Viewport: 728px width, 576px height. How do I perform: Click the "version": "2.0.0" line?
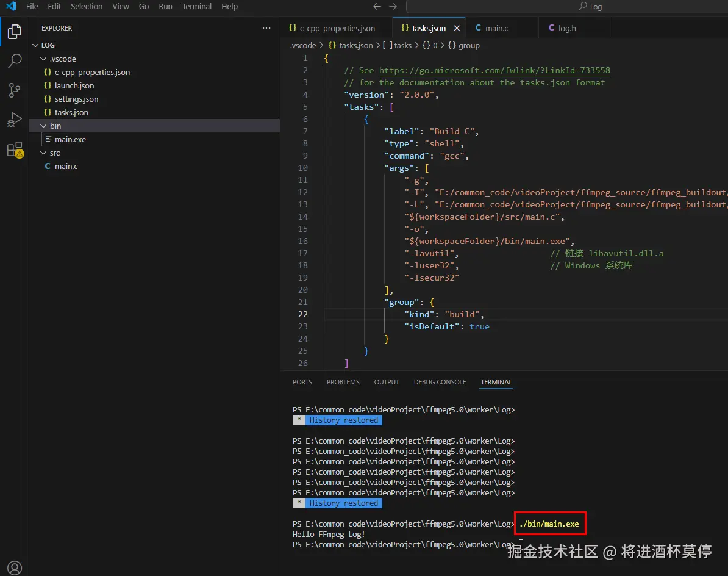pos(391,95)
